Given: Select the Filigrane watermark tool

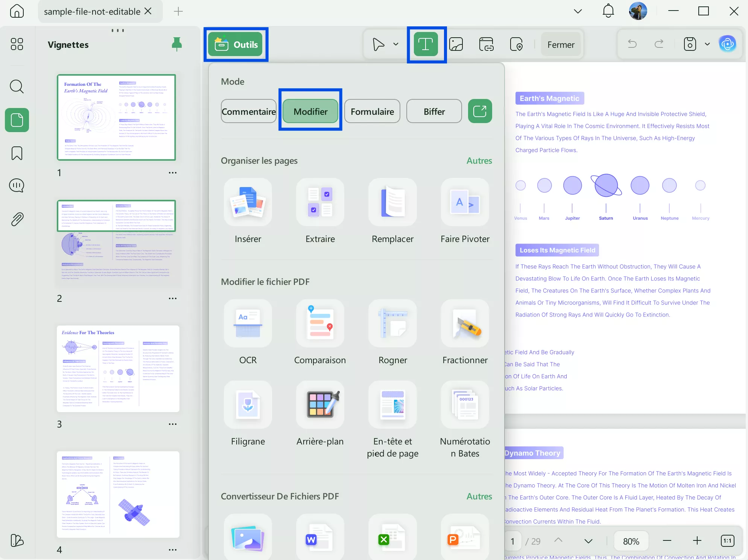Looking at the screenshot, I should (248, 405).
